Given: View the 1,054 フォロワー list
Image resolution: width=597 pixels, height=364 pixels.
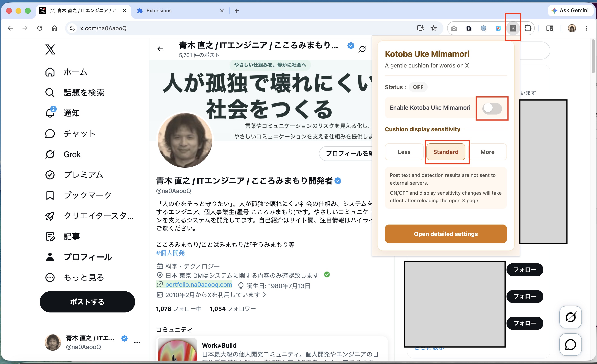Looking at the screenshot, I should [x=233, y=309].
